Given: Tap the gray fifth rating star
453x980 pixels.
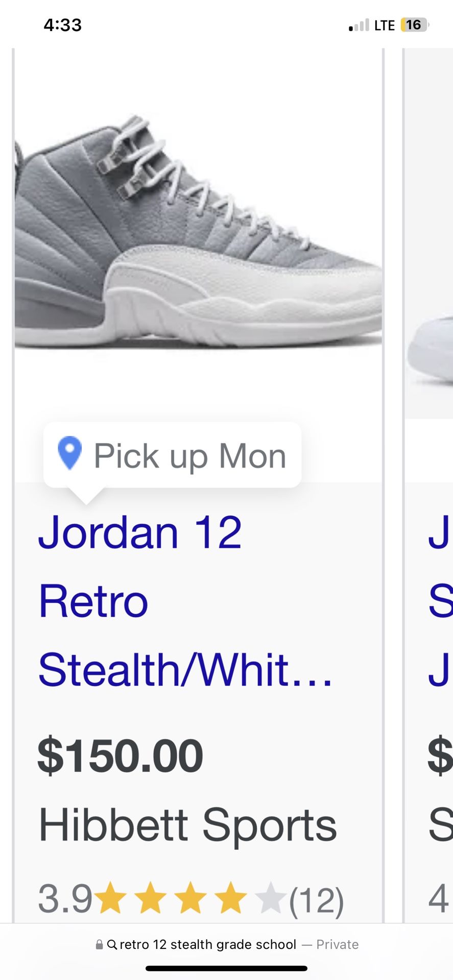Looking at the screenshot, I should click(x=271, y=898).
